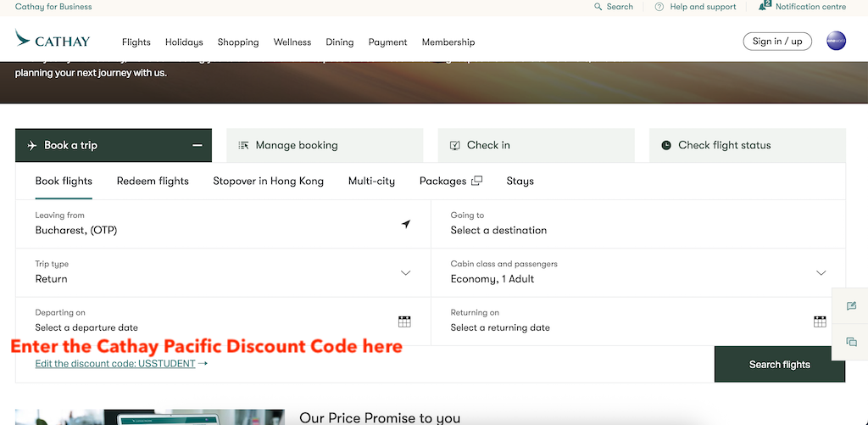868x425 pixels.
Task: Click the Check in icon
Action: (x=455, y=145)
